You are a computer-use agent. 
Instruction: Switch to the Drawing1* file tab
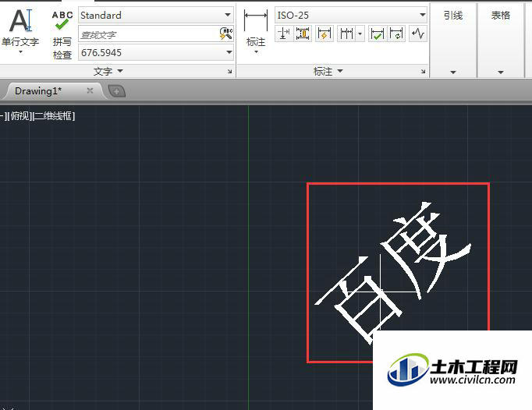38,91
